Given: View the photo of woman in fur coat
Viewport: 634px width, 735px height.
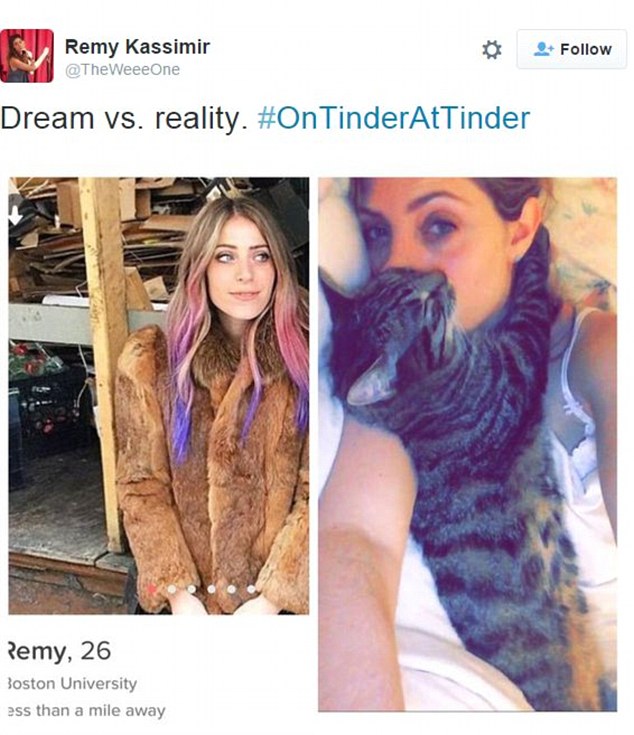Looking at the screenshot, I should 159,396.
